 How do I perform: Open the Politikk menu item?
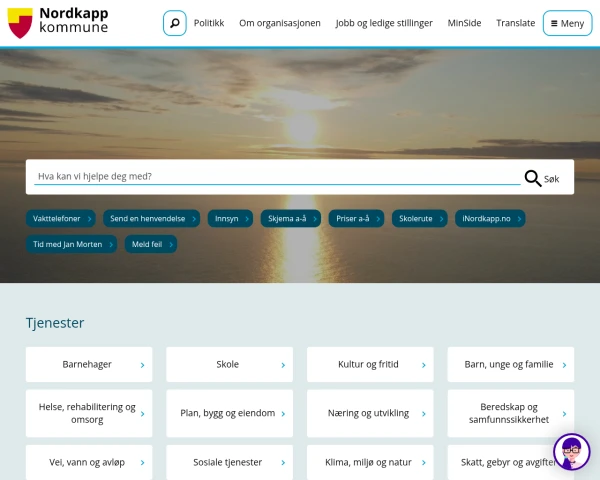click(209, 23)
